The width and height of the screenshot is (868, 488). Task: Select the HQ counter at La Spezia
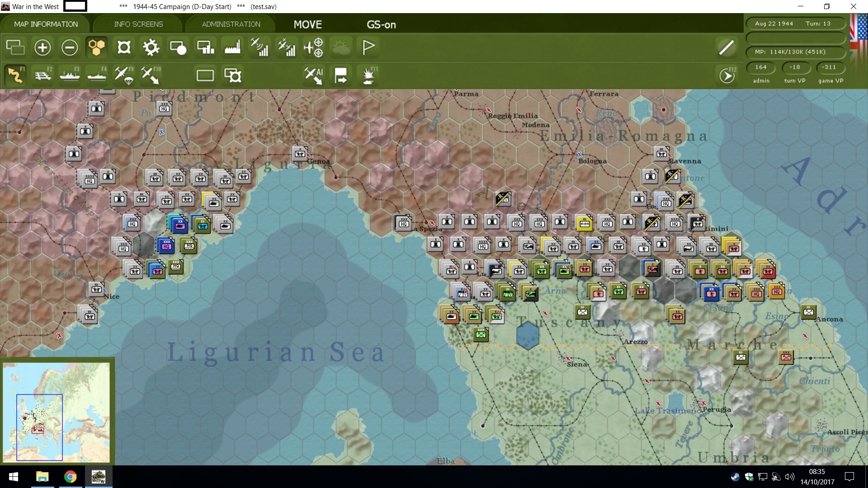tap(404, 223)
